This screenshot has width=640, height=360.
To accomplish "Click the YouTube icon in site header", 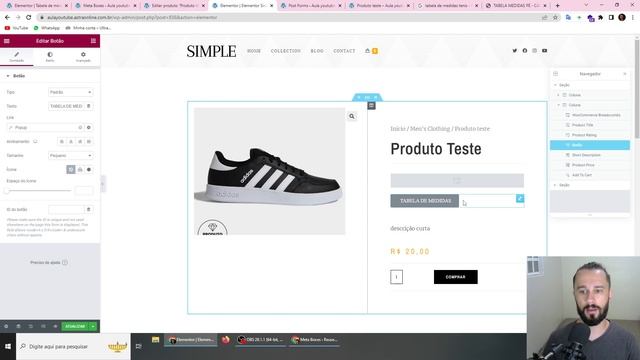I will click(544, 51).
